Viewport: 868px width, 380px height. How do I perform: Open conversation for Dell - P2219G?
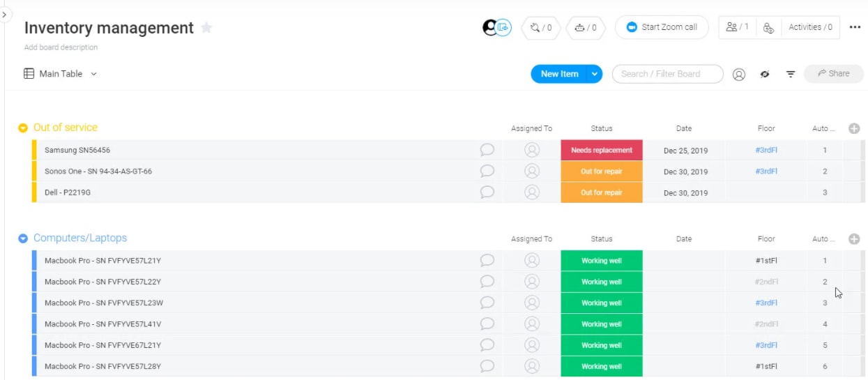point(487,192)
